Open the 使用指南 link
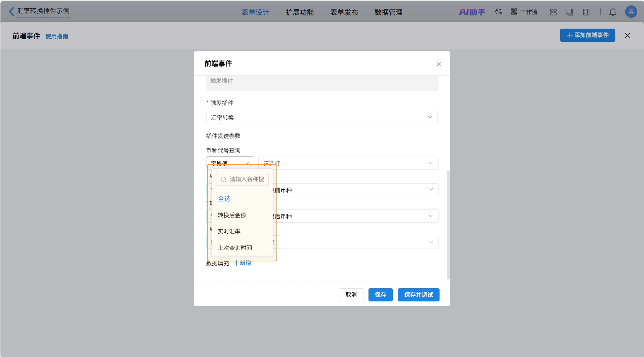The width and height of the screenshot is (644, 357). (x=56, y=36)
